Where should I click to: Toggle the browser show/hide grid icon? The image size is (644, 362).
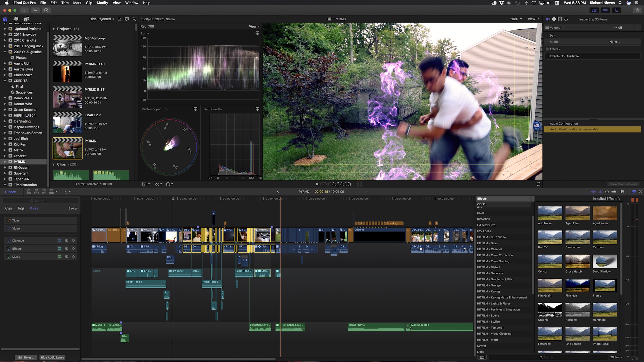pos(594,10)
